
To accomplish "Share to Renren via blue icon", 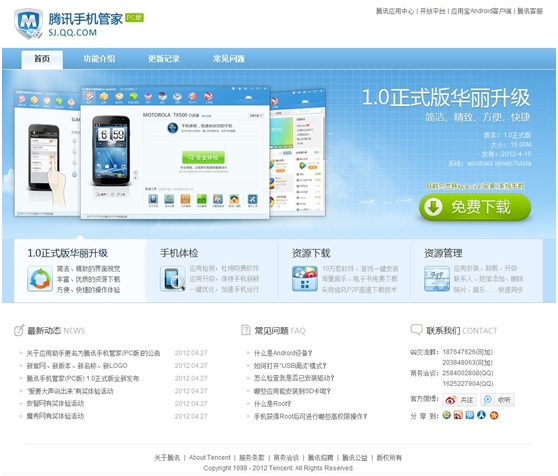I will pos(481,415).
